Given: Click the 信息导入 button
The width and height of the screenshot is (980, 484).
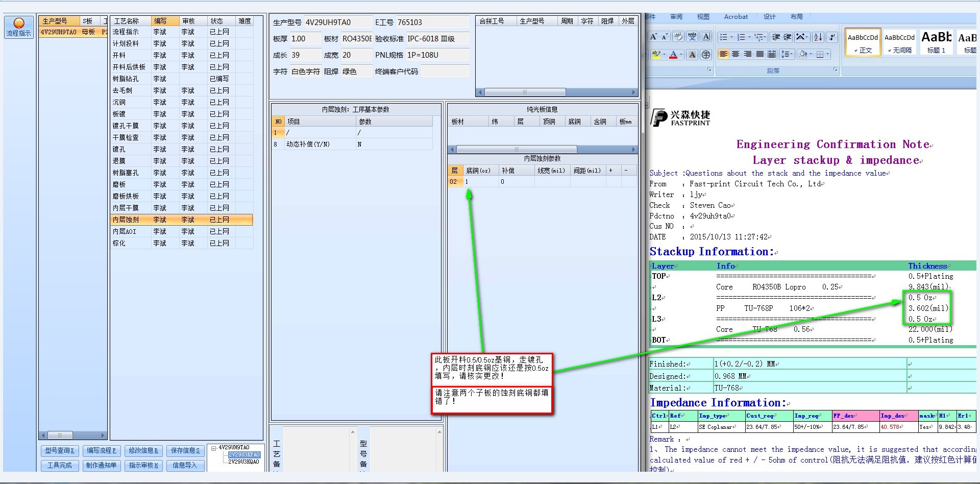Looking at the screenshot, I should (x=185, y=466).
